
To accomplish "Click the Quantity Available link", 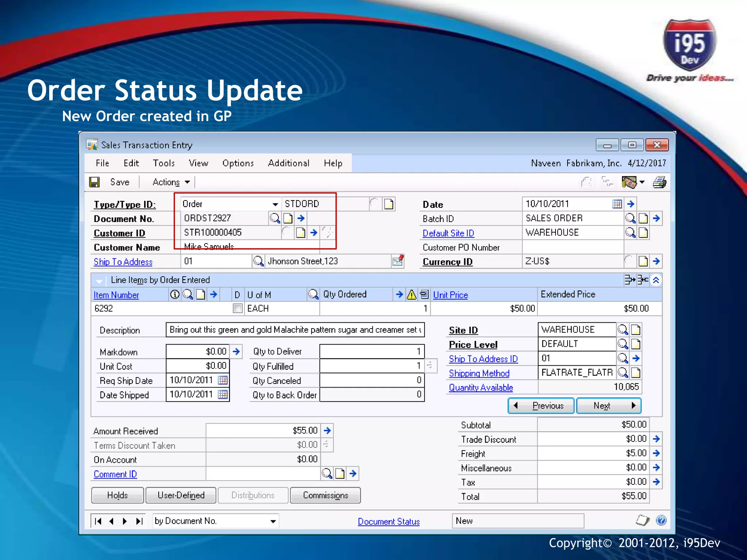I will click(x=481, y=388).
